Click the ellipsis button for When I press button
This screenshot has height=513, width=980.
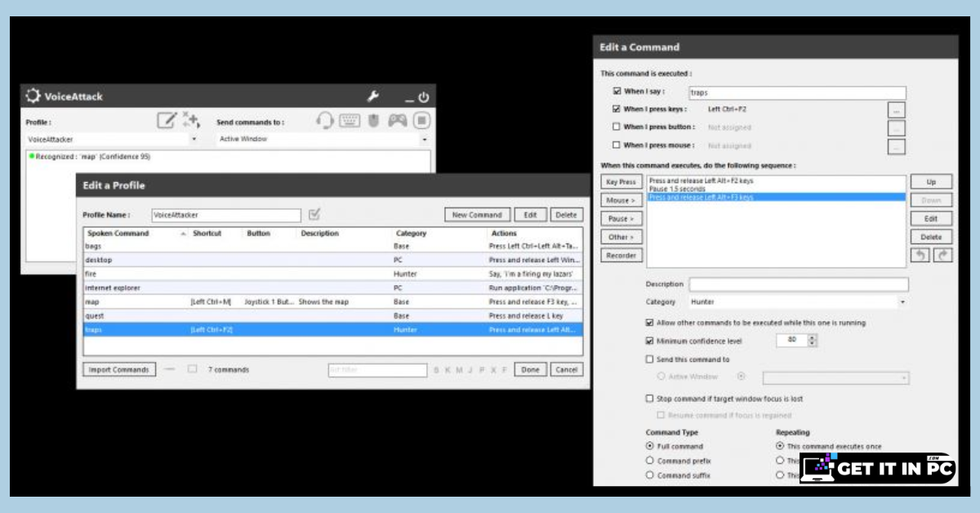pos(896,128)
